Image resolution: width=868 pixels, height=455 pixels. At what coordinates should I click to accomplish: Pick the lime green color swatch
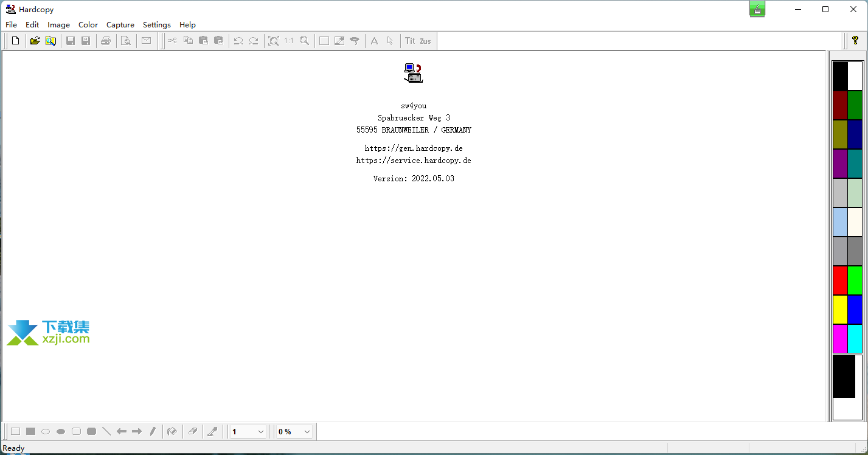point(855,280)
